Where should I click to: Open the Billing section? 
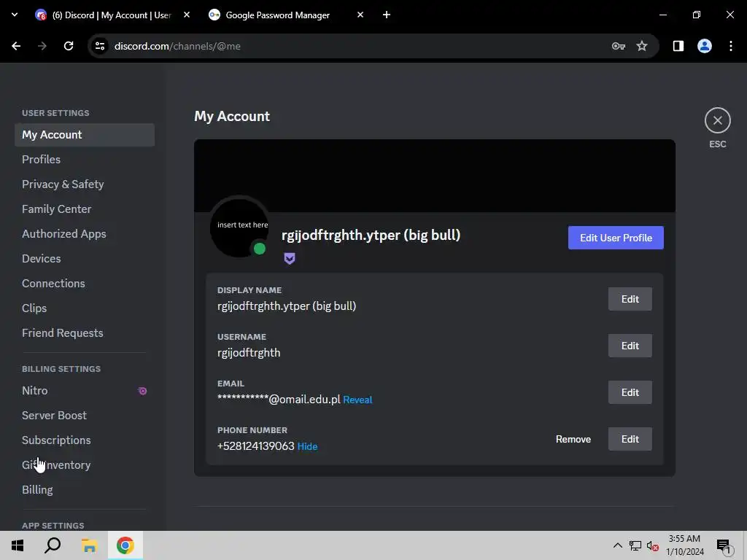[85, 489]
